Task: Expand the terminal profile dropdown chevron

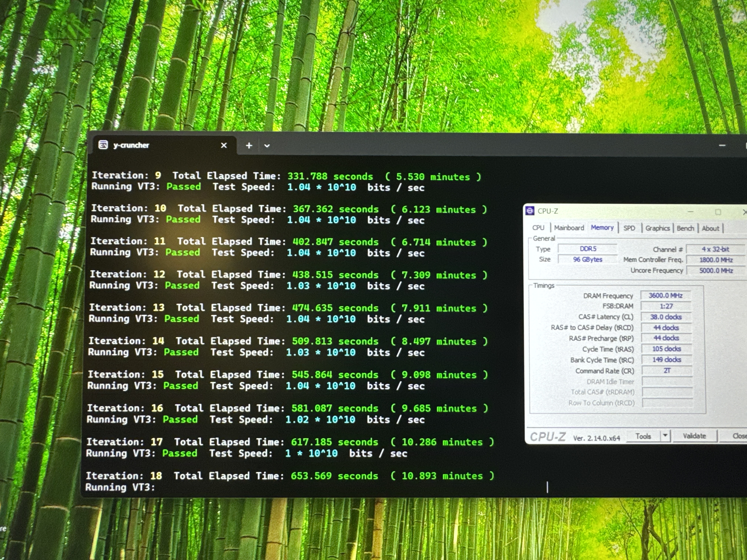Action: (267, 146)
